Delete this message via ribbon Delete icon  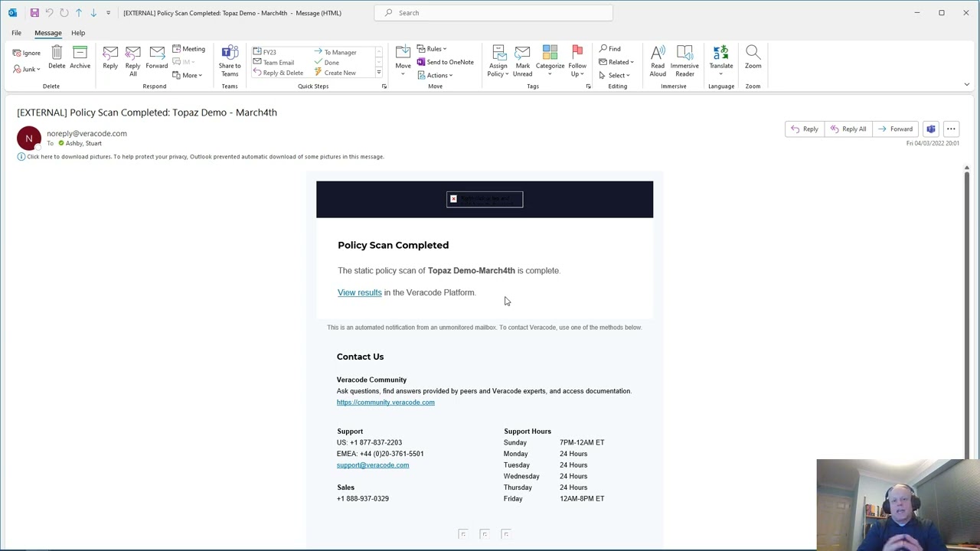[57, 57]
